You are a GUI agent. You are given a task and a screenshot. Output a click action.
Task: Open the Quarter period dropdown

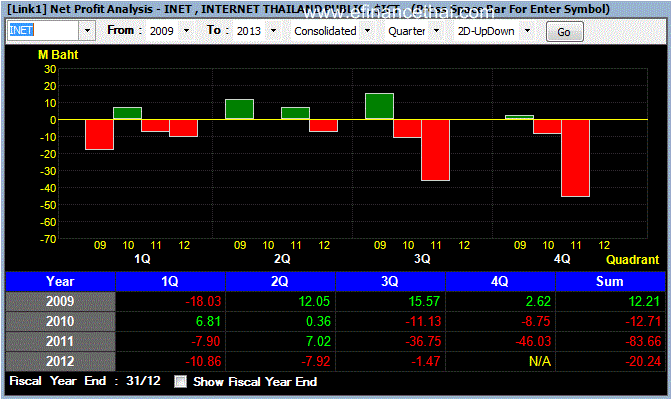click(x=436, y=31)
